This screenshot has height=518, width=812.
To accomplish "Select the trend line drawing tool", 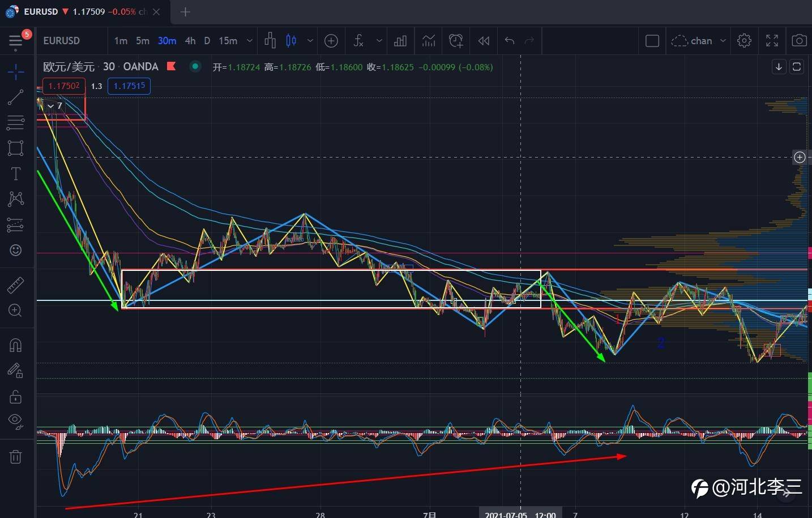I will point(16,97).
